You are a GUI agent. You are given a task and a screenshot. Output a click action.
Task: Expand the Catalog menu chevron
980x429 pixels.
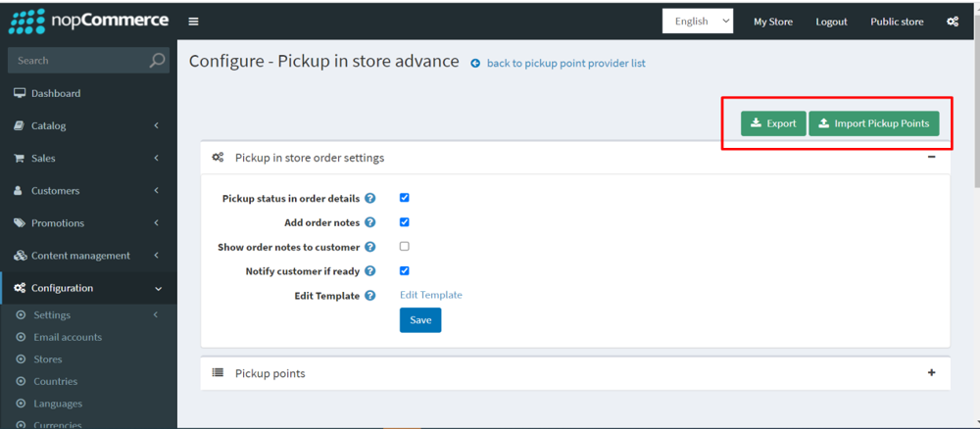click(x=156, y=125)
